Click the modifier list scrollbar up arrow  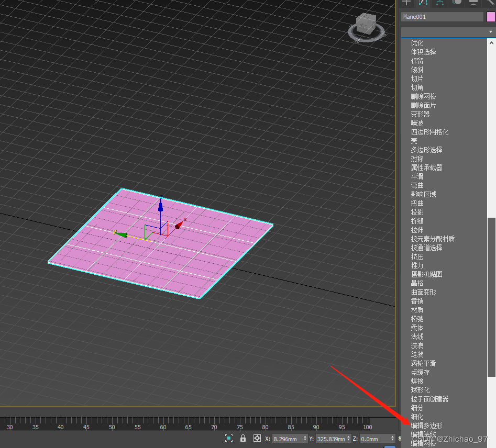click(x=491, y=43)
